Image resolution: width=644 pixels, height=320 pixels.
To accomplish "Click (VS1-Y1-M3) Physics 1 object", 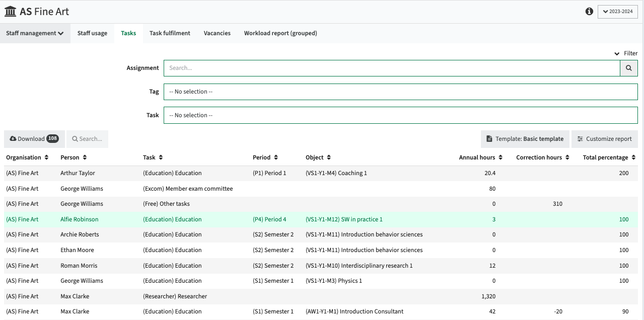I will click(x=334, y=281).
